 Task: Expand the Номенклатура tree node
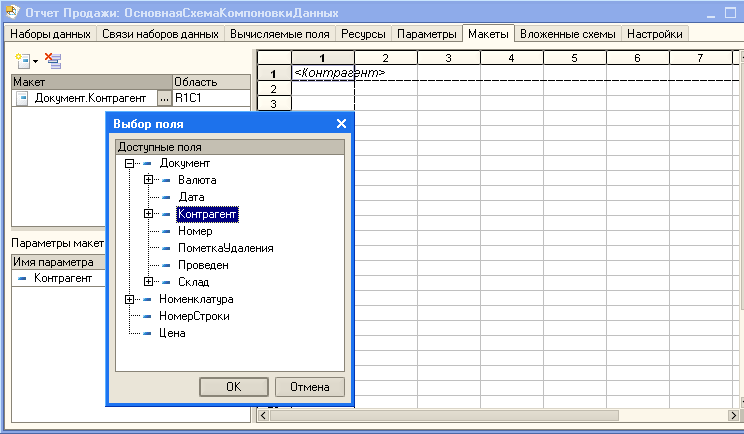coord(130,299)
